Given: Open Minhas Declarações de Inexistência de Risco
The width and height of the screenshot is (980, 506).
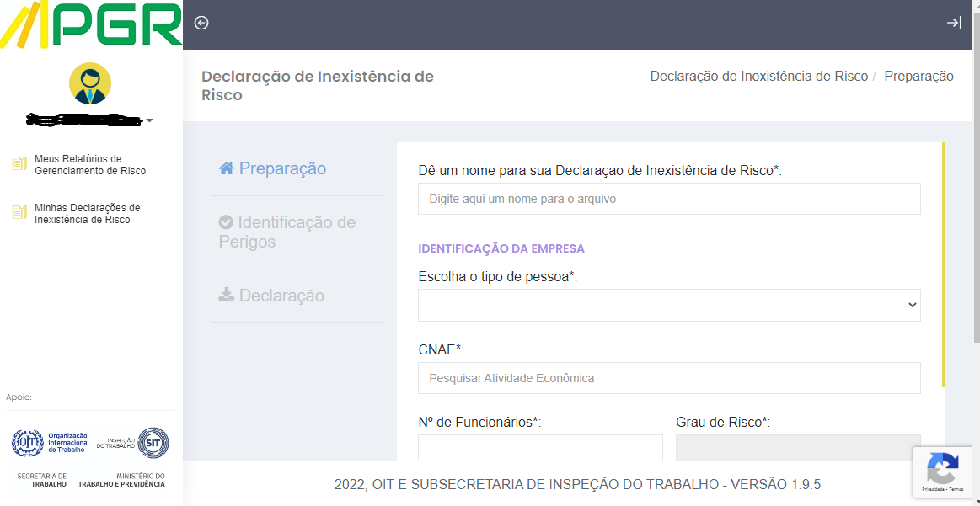Looking at the screenshot, I should (88, 213).
